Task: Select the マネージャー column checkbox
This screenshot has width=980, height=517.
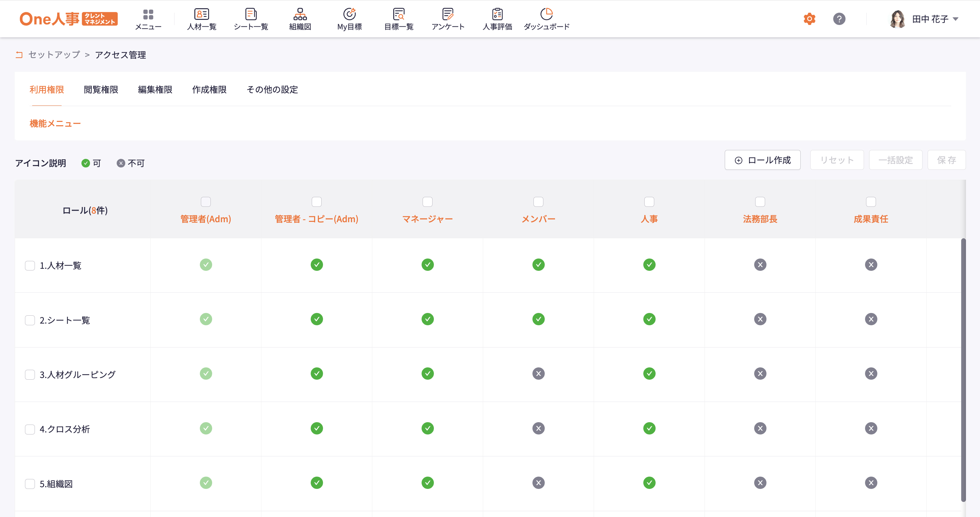Action: point(427,201)
